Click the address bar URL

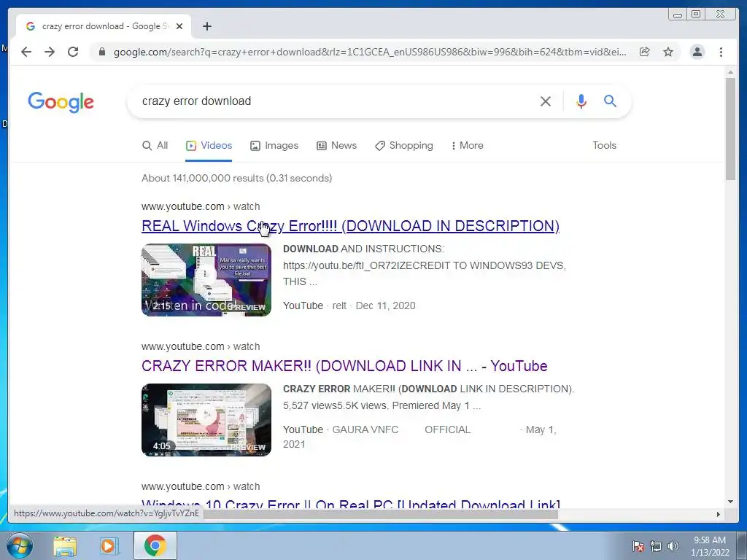click(370, 52)
